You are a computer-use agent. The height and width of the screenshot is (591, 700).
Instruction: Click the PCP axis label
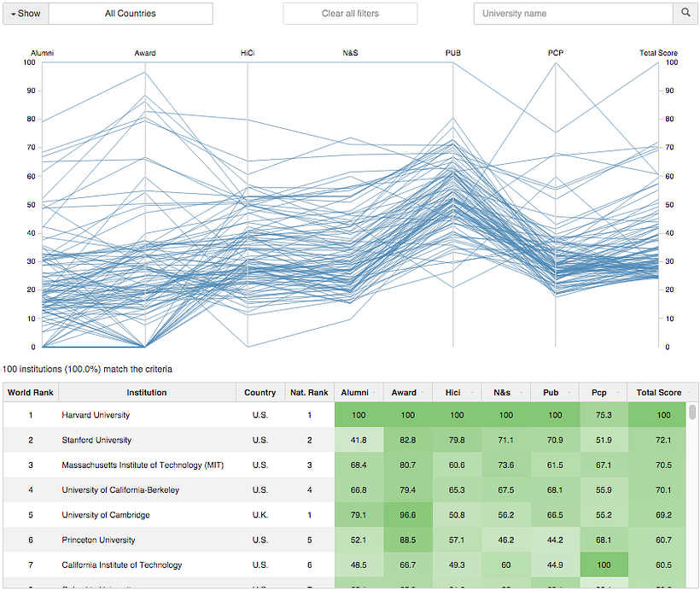coord(556,53)
